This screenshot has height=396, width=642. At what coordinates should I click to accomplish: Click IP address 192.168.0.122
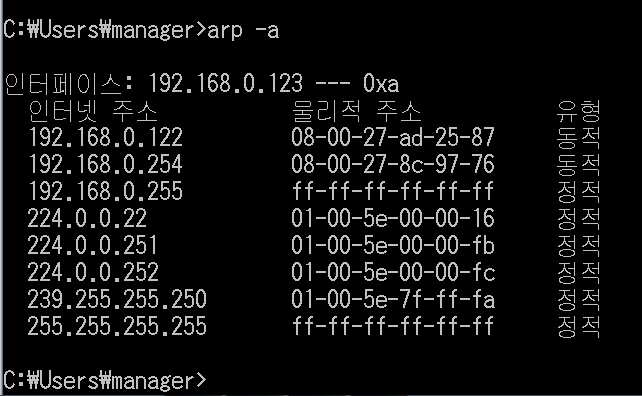[x=105, y=137]
